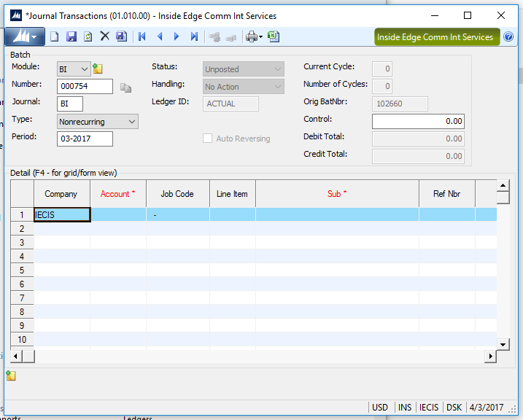523x420 pixels.
Task: Click the Control amount field
Action: (x=418, y=121)
